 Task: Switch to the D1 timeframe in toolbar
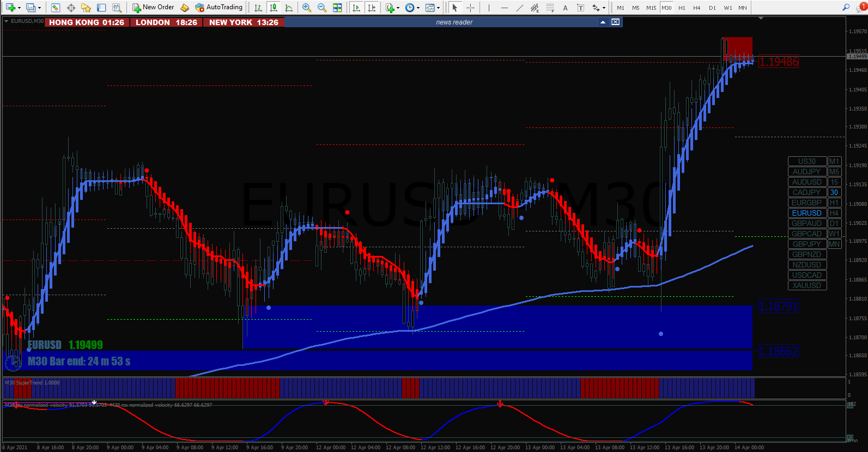pyautogui.click(x=712, y=8)
